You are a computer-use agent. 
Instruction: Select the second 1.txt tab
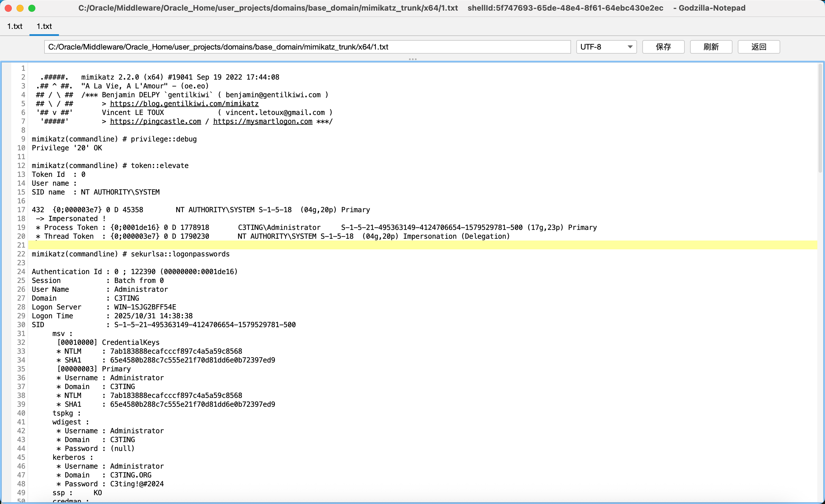(44, 26)
